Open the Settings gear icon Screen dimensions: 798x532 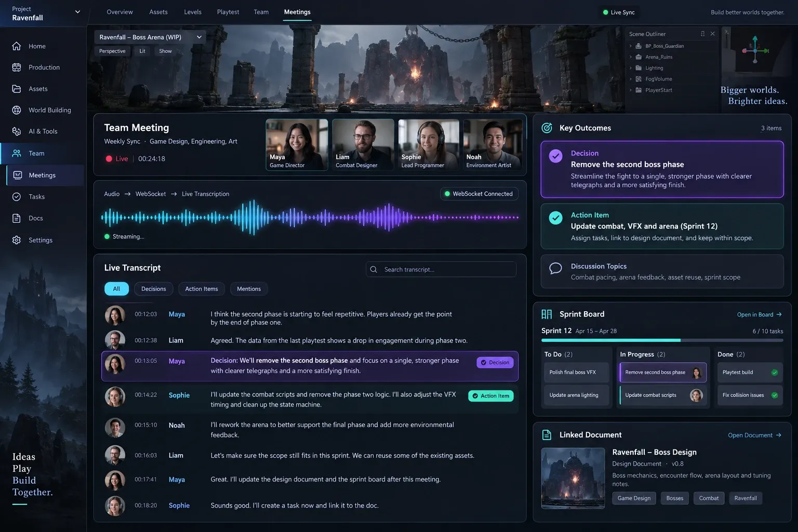point(17,240)
